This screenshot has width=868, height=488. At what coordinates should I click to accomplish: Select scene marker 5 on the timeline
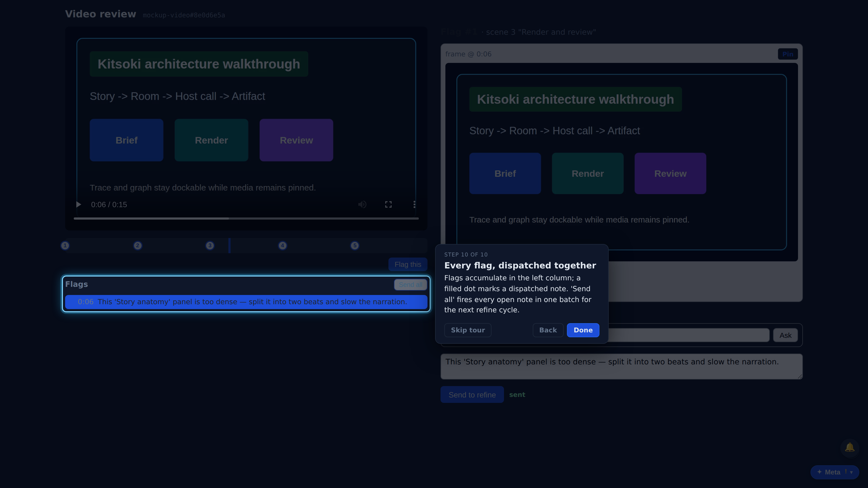click(x=355, y=246)
